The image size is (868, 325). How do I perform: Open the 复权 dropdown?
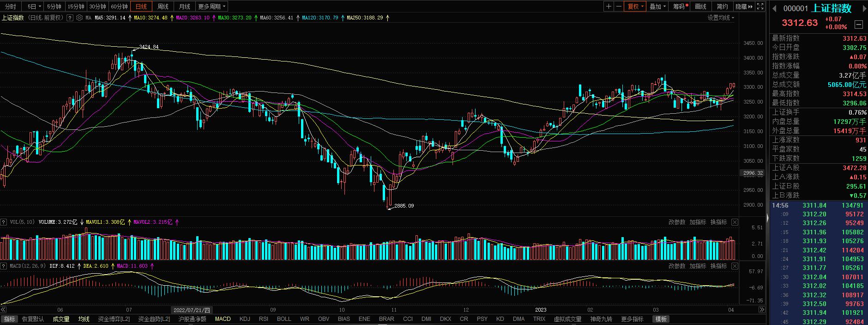tap(635, 6)
